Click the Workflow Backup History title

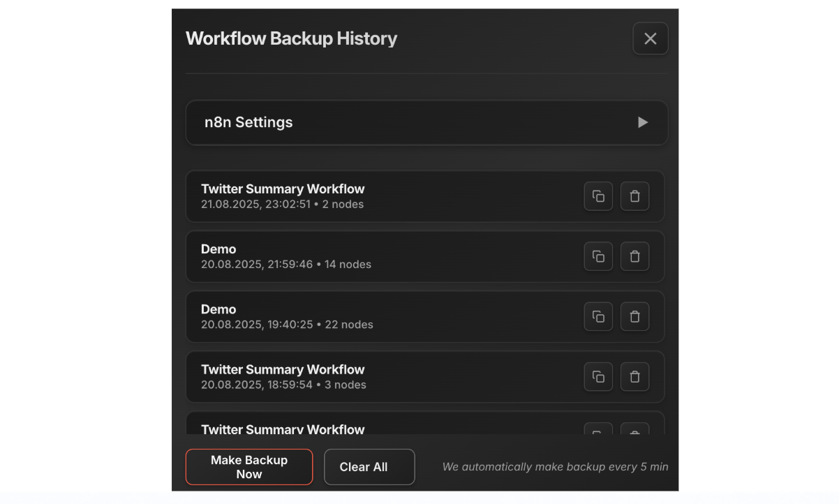coord(291,38)
